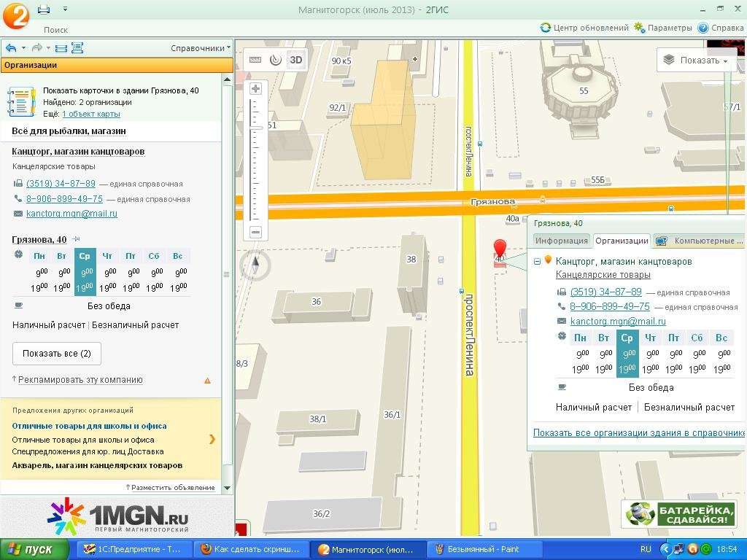747x560 pixels.
Task: Toggle the 3D map mode
Action: pos(296,60)
